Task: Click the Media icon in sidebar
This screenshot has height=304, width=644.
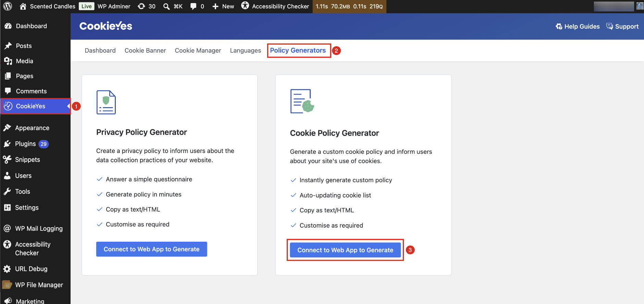Action: tap(8, 61)
